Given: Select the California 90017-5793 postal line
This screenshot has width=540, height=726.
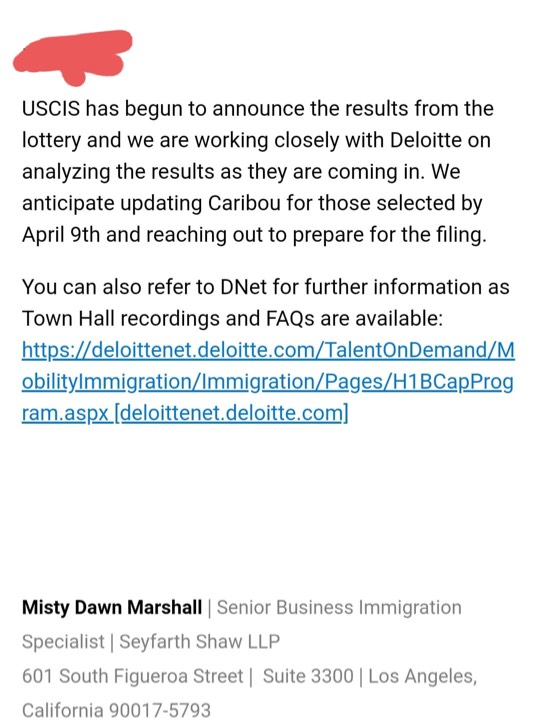Looking at the screenshot, I should click(x=116, y=710).
